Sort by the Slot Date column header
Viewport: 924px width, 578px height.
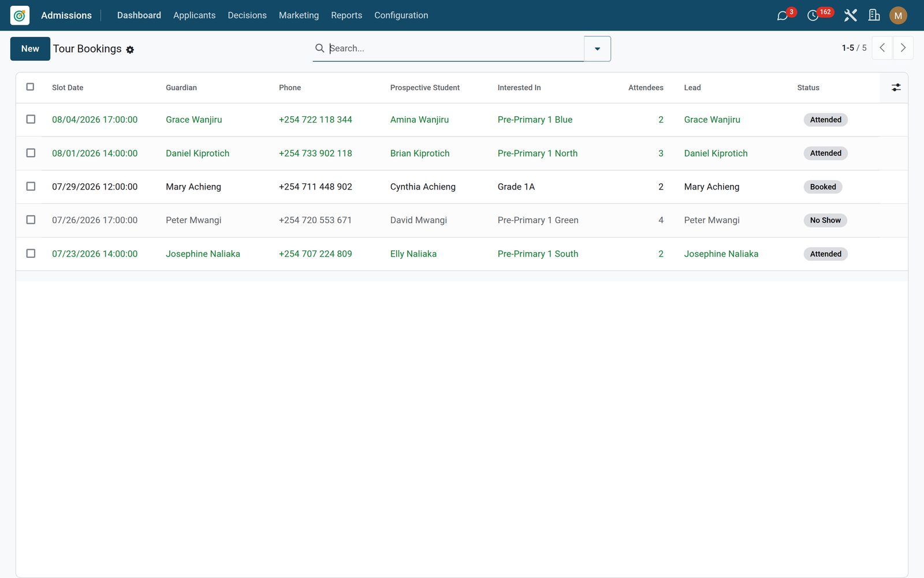point(68,88)
